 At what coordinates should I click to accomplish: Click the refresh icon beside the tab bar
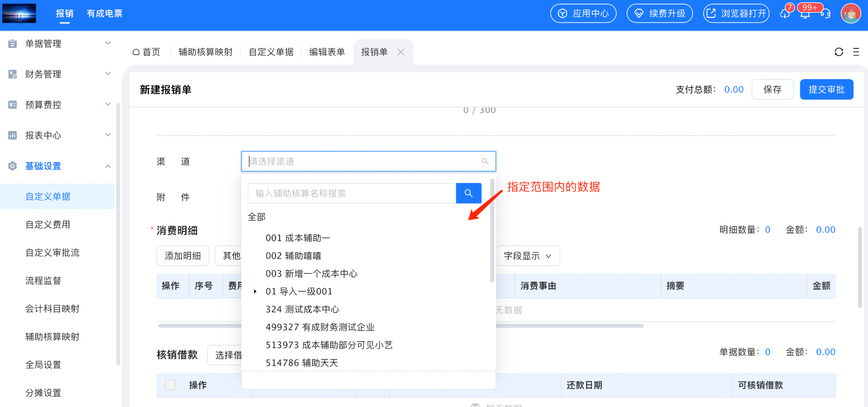839,52
